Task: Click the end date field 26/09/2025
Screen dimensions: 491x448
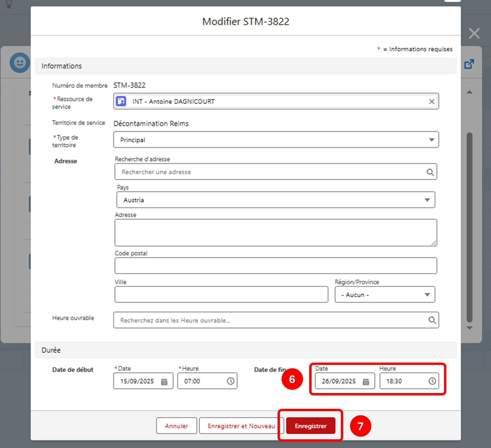Action: 345,381
